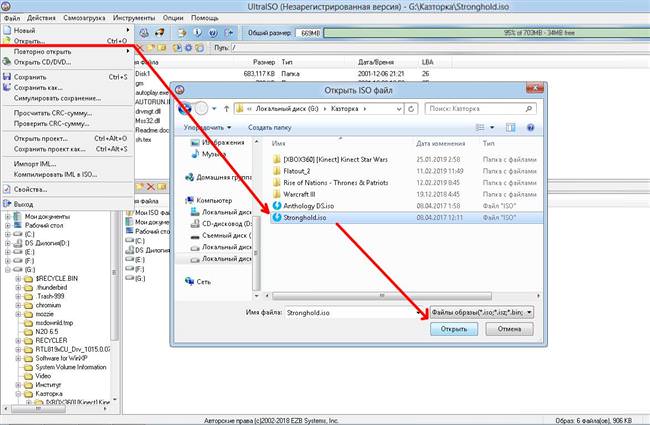
Task: Click the Поиск: Касторка search field
Action: click(x=481, y=109)
